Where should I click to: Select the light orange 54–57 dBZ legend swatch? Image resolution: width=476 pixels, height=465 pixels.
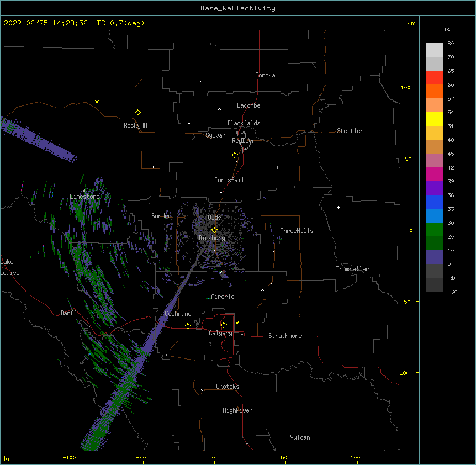[x=434, y=105]
